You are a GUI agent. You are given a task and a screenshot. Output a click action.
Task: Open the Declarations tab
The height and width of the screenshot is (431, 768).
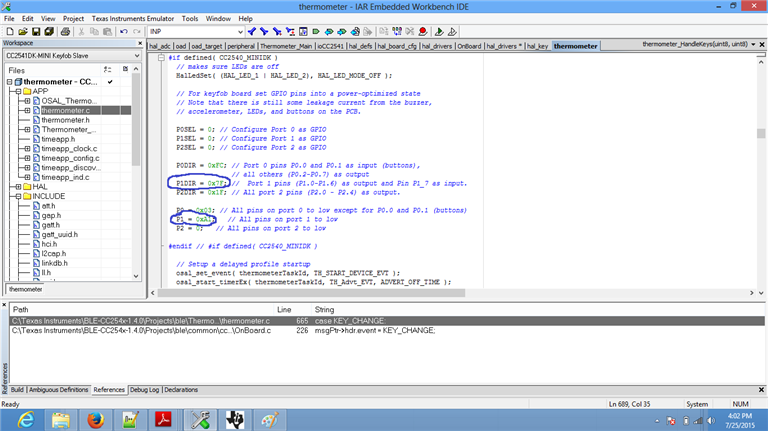click(x=181, y=390)
